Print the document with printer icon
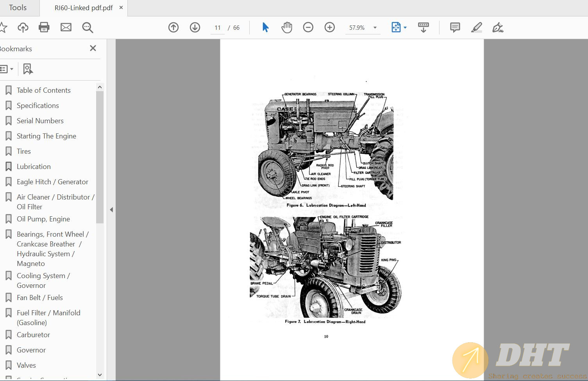 (44, 27)
